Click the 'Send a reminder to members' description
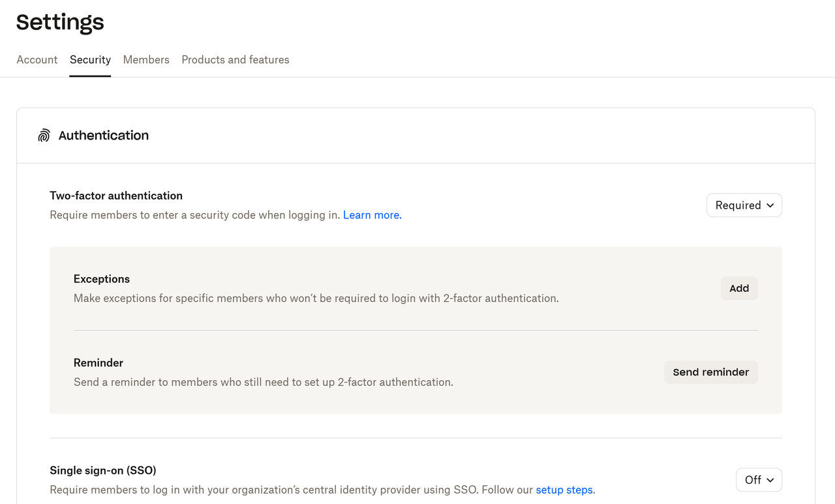This screenshot has height=504, width=835. [x=264, y=382]
